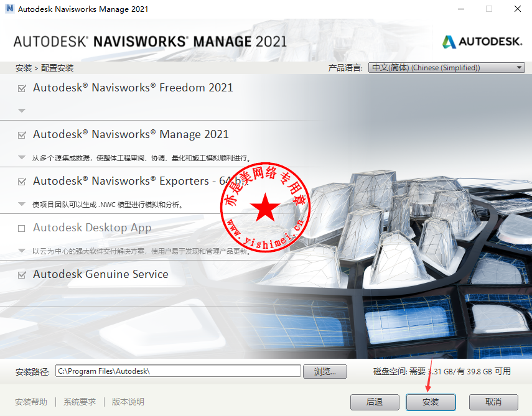Open the 产品语言 language dropdown
532x416 pixels.
point(447,68)
